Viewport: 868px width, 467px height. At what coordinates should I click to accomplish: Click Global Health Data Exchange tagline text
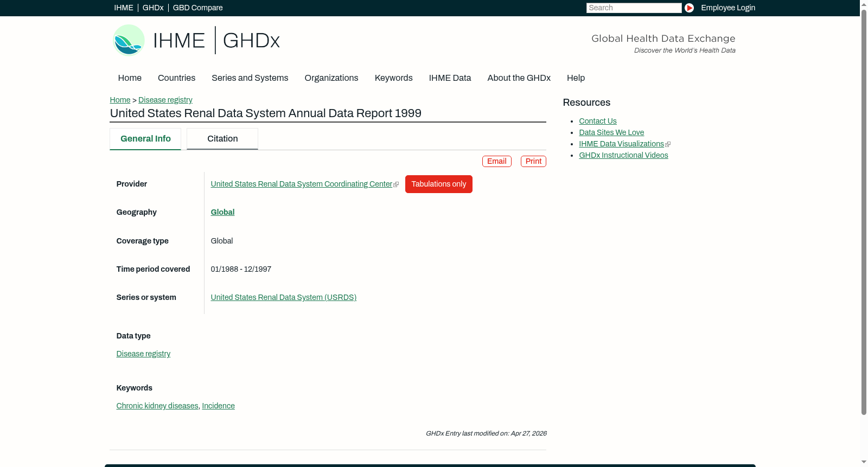[x=663, y=39]
